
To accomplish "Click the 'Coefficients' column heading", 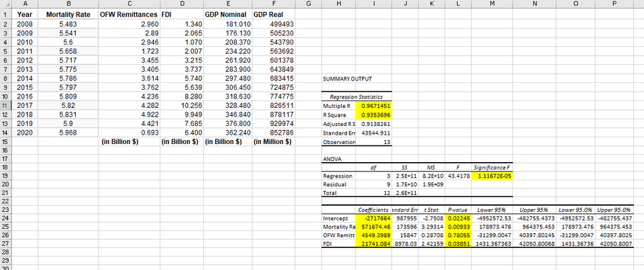I will [x=374, y=210].
